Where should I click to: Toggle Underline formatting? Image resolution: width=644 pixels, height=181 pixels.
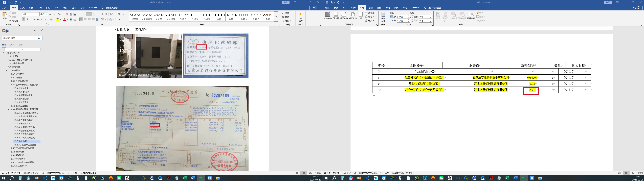(x=31, y=19)
